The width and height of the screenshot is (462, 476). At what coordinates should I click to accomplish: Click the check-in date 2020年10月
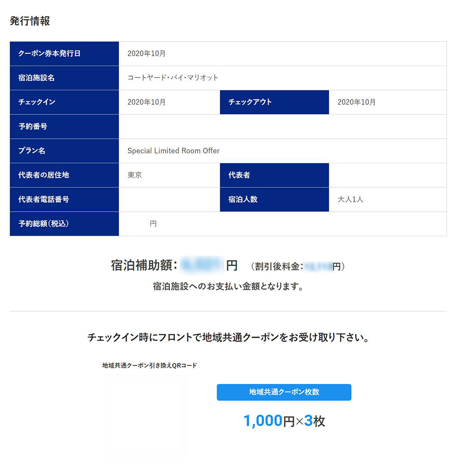tap(146, 102)
